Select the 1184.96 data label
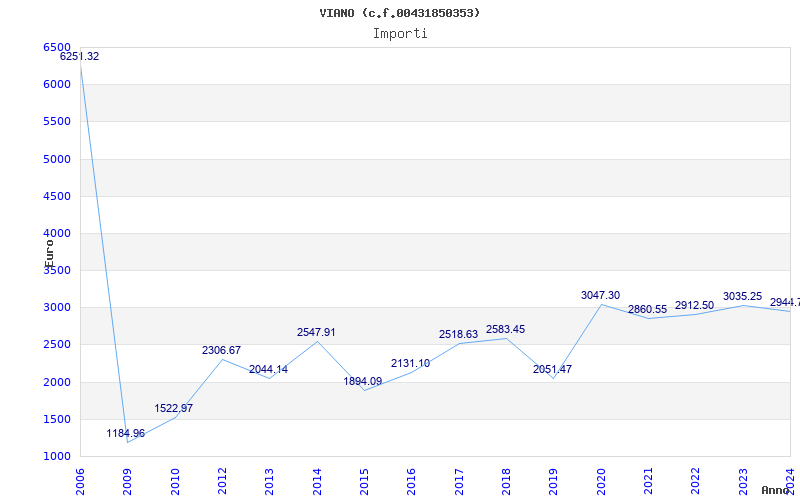The width and height of the screenshot is (800, 500). coord(126,434)
